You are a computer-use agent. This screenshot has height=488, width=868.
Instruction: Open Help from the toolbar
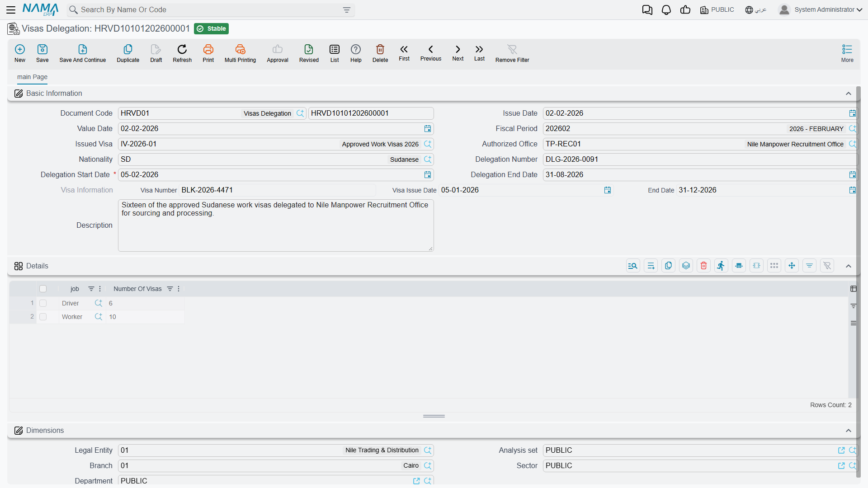click(x=356, y=53)
